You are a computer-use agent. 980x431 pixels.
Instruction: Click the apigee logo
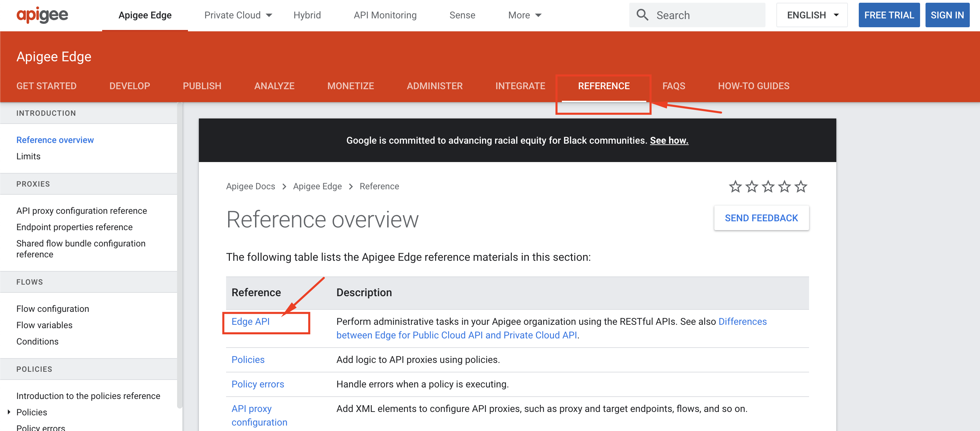coord(42,15)
